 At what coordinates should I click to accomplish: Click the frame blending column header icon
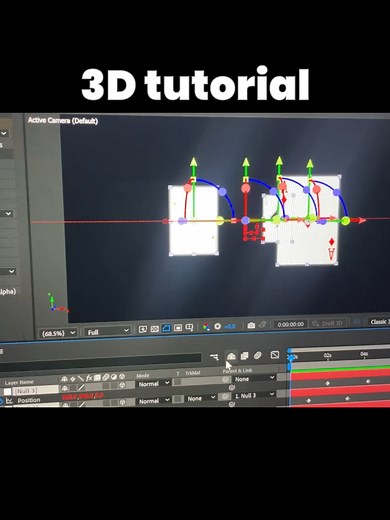pos(97,378)
